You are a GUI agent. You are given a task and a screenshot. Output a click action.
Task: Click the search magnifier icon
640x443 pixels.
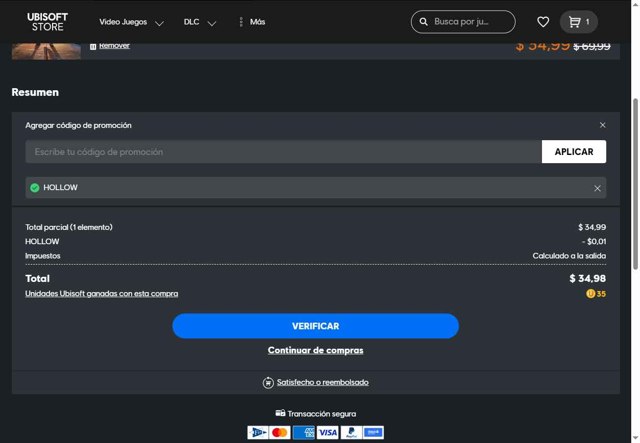424,22
